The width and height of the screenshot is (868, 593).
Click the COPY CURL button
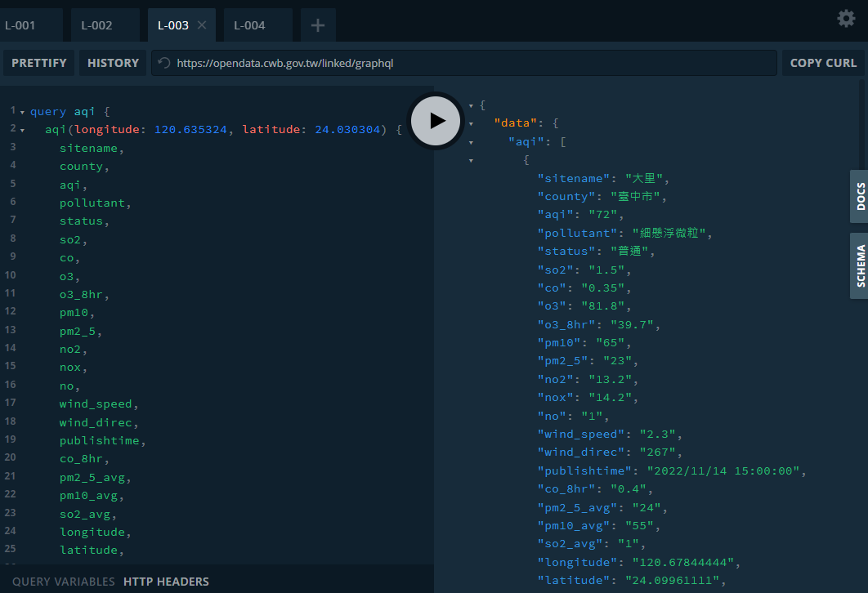click(823, 63)
